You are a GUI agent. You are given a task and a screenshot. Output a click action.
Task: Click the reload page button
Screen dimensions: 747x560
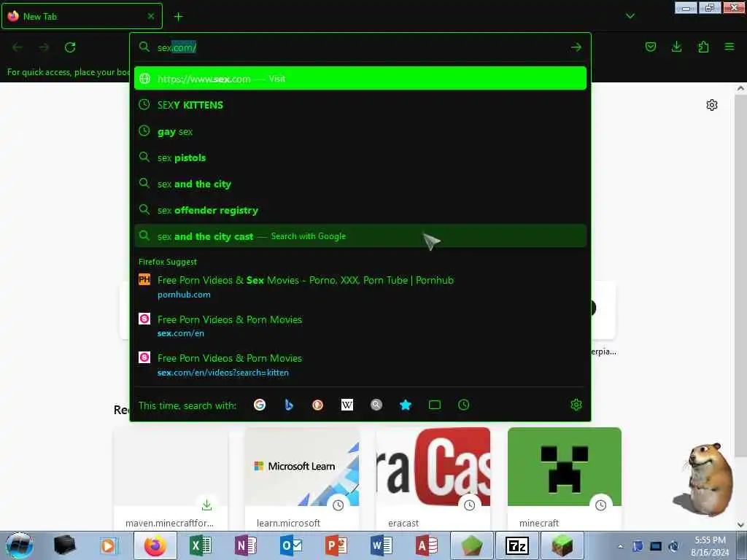coord(70,47)
